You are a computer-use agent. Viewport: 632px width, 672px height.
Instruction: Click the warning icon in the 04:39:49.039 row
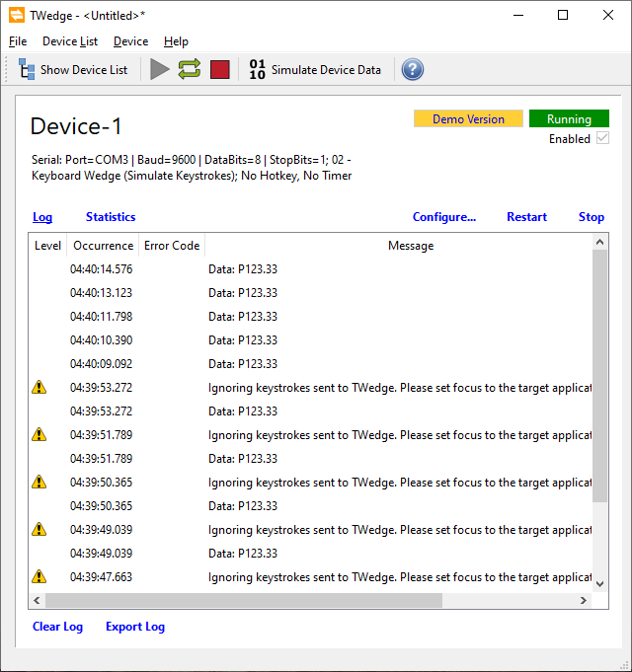click(39, 529)
